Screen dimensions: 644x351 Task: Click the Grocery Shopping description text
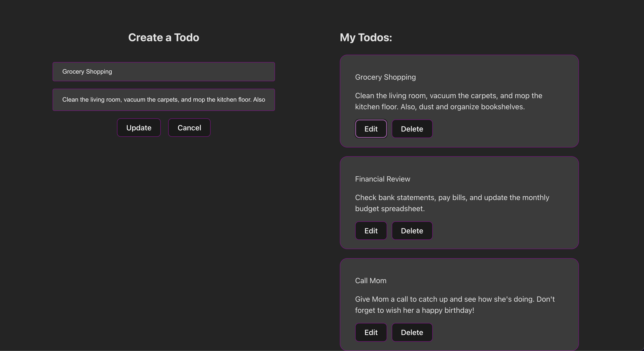pos(448,101)
